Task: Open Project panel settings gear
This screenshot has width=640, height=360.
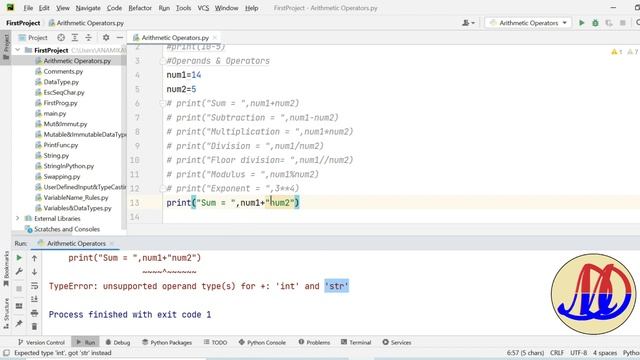Action: [x=106, y=38]
